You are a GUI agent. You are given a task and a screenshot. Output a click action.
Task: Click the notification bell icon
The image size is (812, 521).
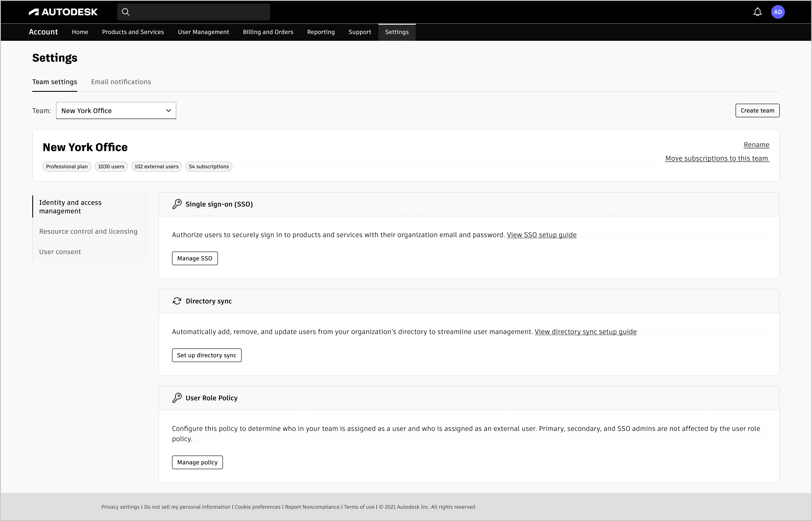(x=757, y=12)
